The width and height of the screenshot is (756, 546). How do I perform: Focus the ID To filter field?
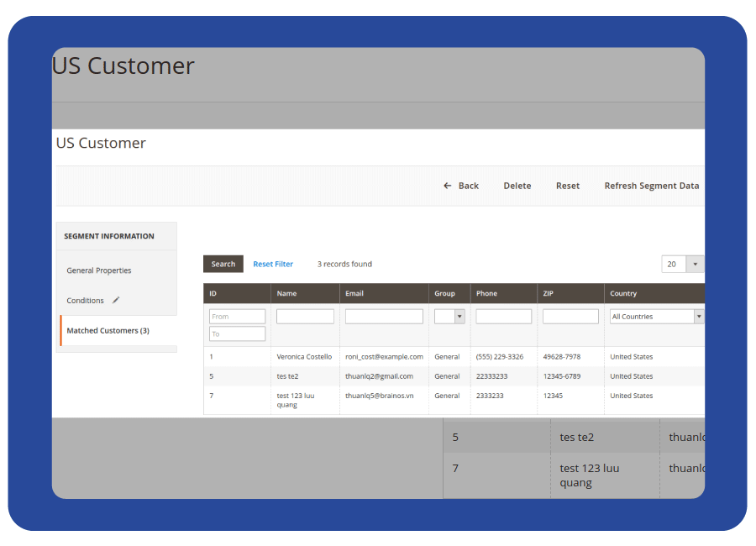coord(237,333)
